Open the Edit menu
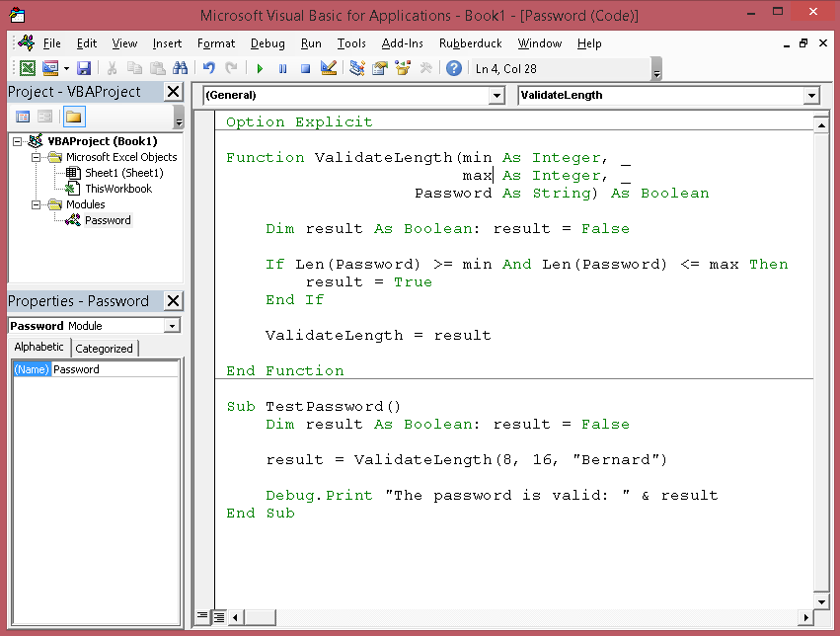 point(86,43)
